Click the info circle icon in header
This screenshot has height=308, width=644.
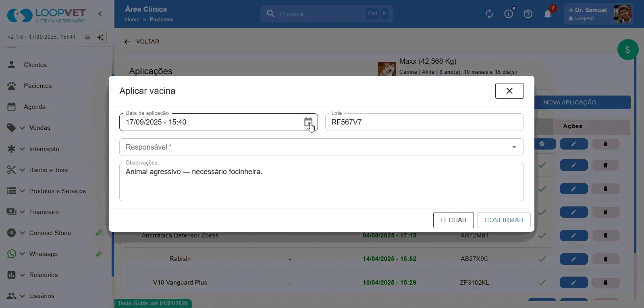pyautogui.click(x=509, y=14)
